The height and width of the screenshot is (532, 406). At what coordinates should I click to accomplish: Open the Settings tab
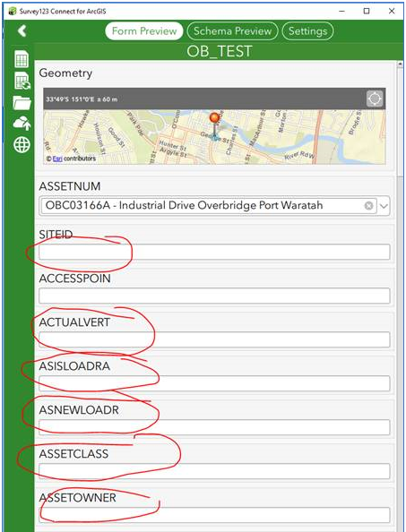(307, 30)
